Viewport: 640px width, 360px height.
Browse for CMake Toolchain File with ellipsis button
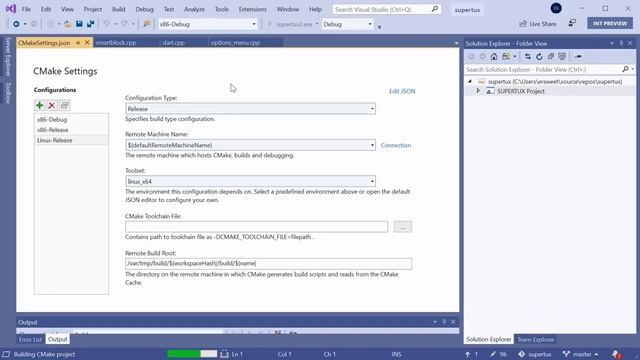403,227
